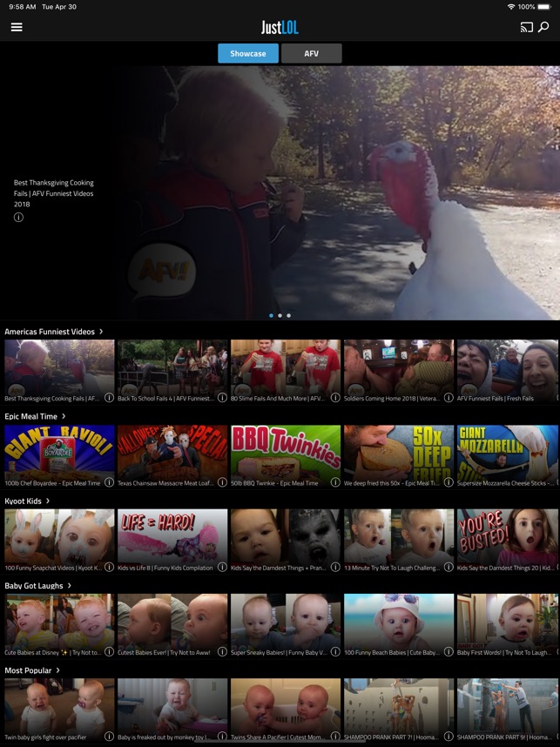The width and height of the screenshot is (560, 747).
Task: Info icon for Twins Share A Pacifier
Action: pyautogui.click(x=335, y=737)
